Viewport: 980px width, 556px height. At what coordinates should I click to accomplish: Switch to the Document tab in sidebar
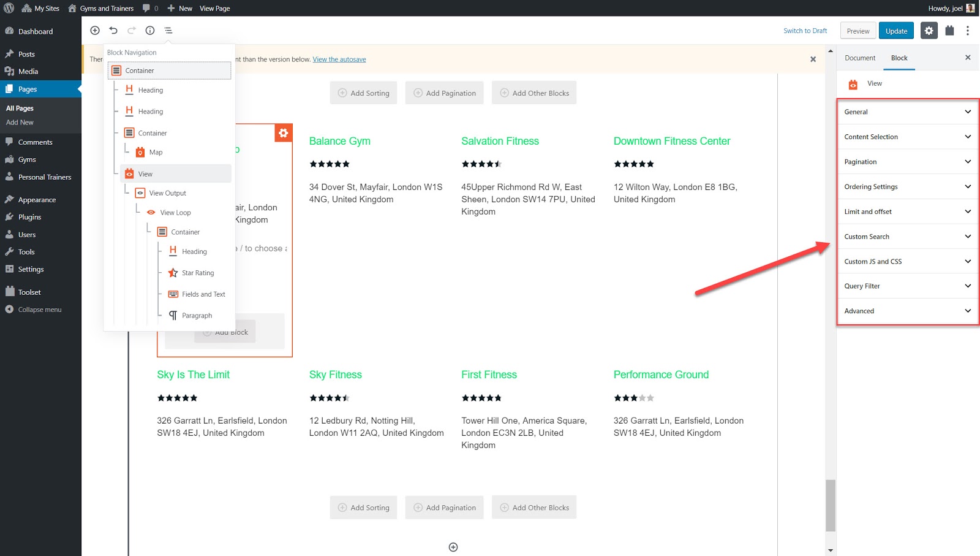tap(859, 57)
